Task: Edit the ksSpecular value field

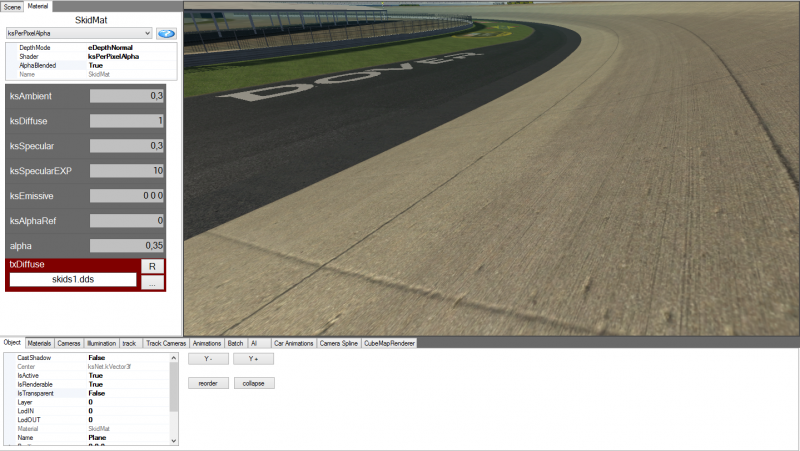Action: (127, 146)
